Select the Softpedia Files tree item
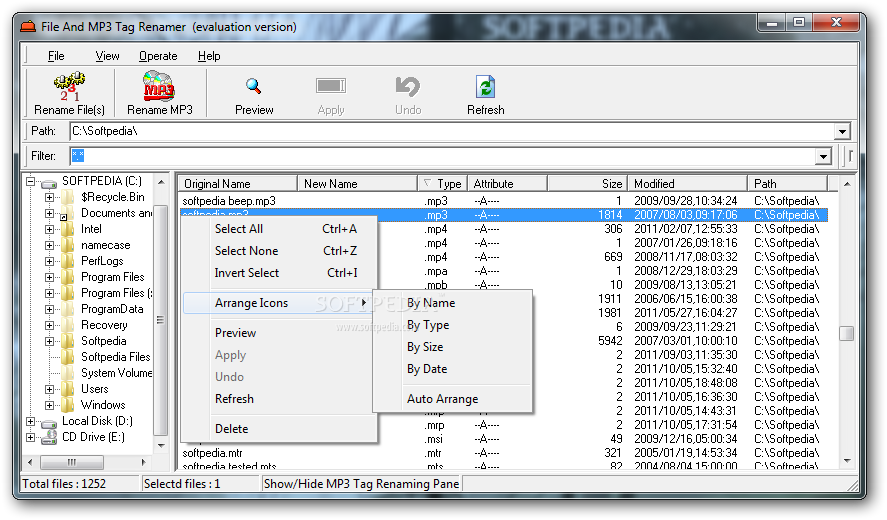The width and height of the screenshot is (887, 520). [115, 357]
